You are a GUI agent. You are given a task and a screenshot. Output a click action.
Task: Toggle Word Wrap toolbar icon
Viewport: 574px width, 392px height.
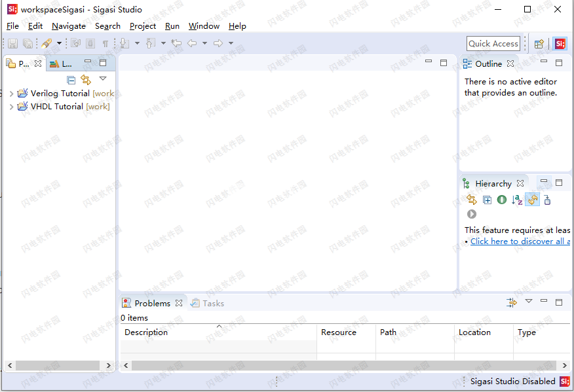click(76, 43)
